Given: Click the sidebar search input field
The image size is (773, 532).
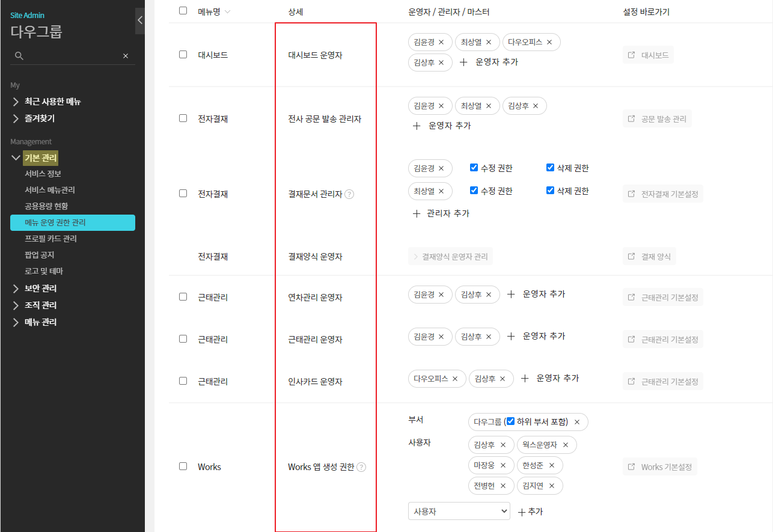Looking at the screenshot, I should click(72, 56).
